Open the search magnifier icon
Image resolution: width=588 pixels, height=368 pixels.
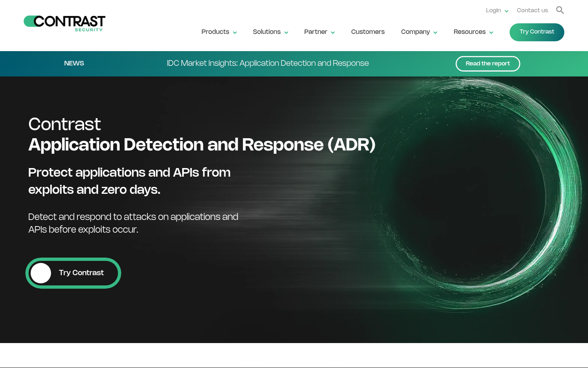click(x=560, y=10)
